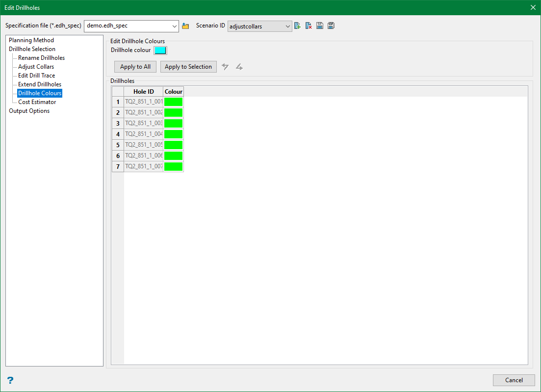Open the Cost Estimator tree item
The width and height of the screenshot is (541, 392).
pos(37,102)
